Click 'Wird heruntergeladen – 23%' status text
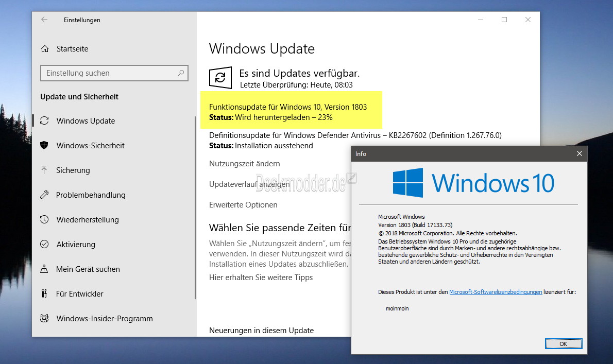 (x=283, y=117)
